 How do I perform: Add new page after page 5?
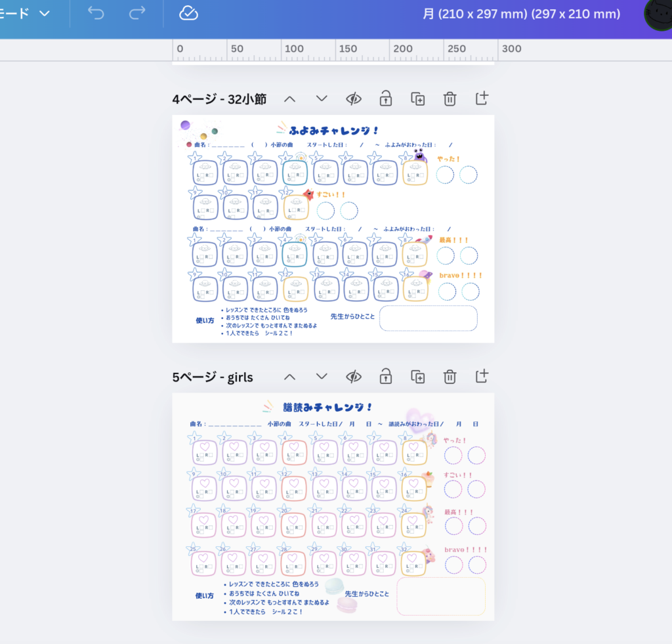tap(482, 376)
